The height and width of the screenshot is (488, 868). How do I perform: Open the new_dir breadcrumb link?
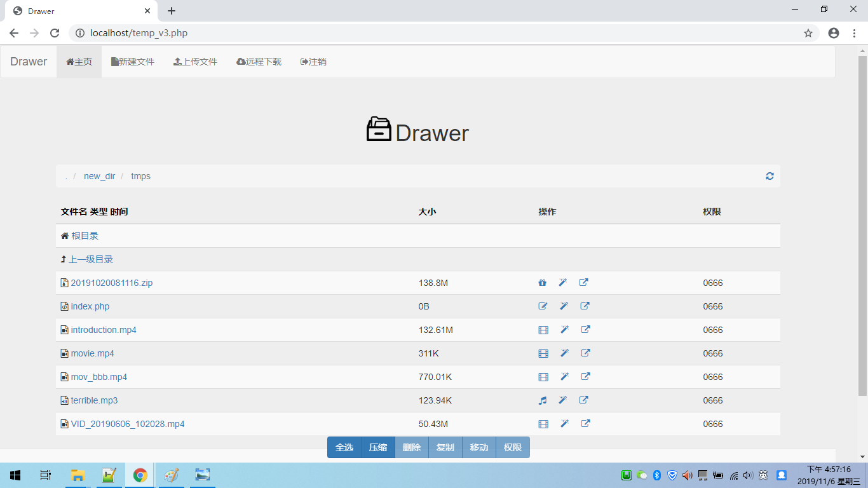click(100, 176)
